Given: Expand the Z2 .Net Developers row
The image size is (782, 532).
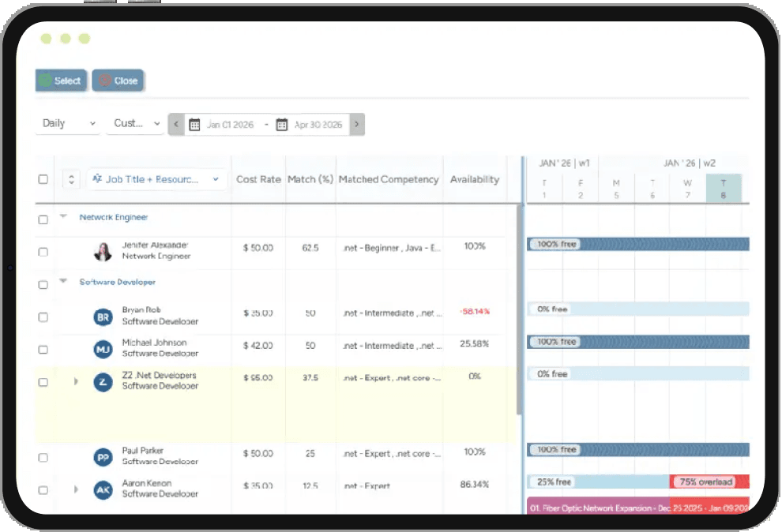Looking at the screenshot, I should (76, 381).
